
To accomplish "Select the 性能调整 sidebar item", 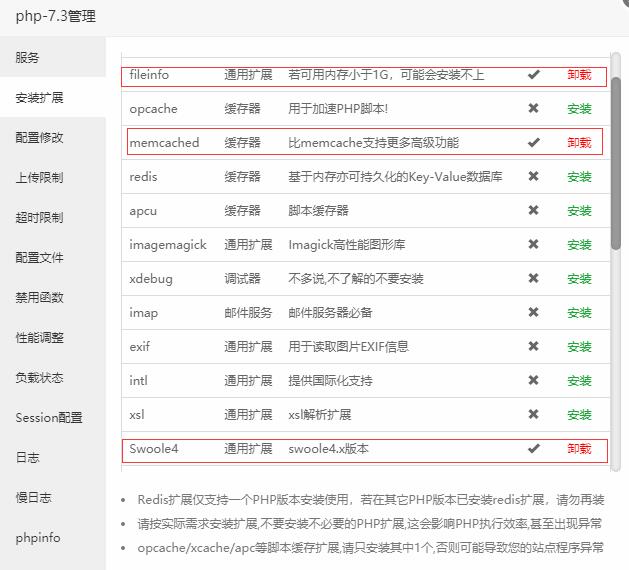I will coord(39,338).
